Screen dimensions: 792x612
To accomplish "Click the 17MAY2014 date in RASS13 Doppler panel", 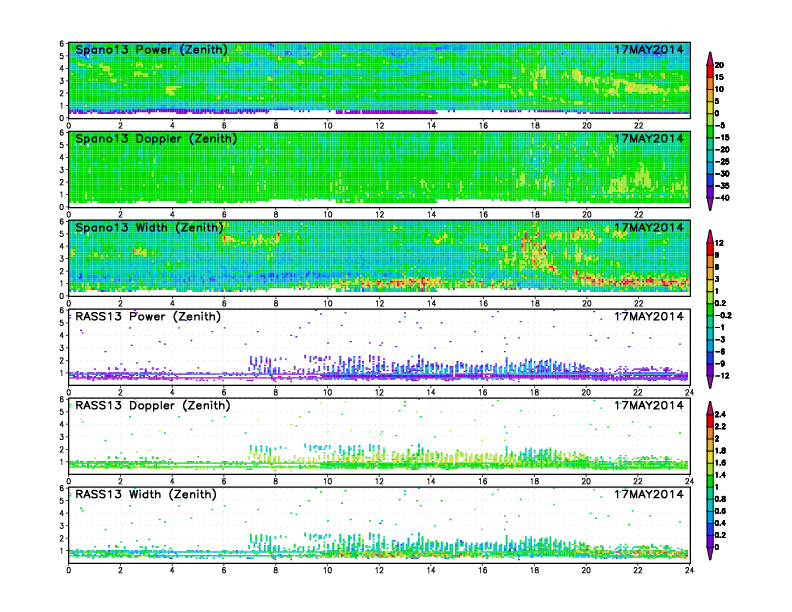I will coord(649,405).
